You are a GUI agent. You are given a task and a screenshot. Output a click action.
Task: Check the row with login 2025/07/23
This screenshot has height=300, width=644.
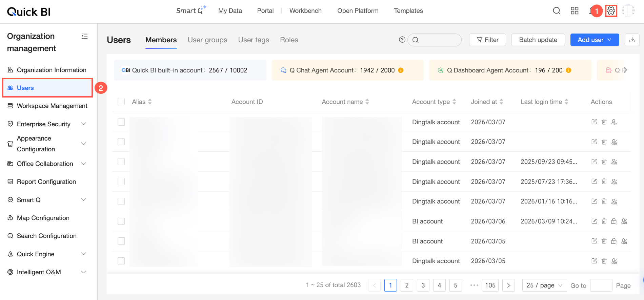[121, 181]
